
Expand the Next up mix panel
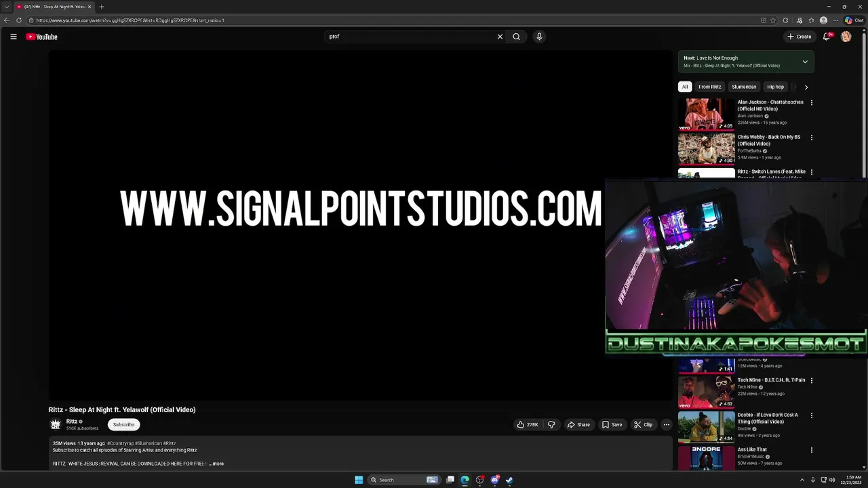tap(805, 62)
